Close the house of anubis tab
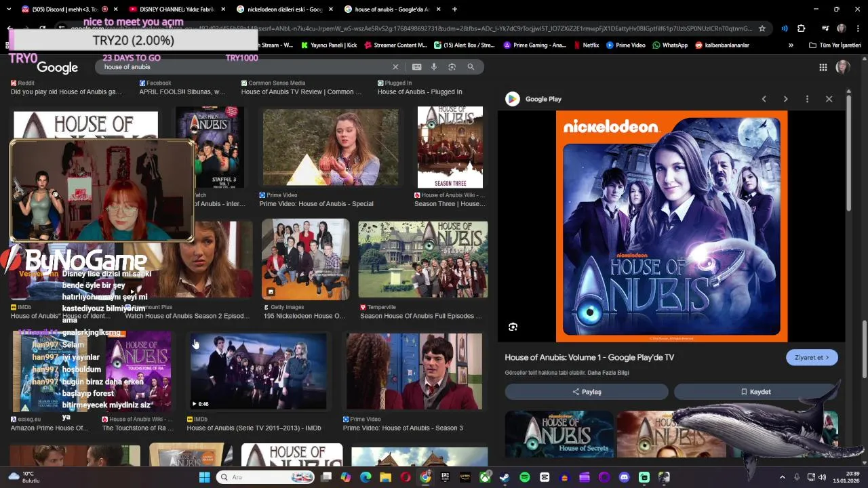 click(x=438, y=9)
